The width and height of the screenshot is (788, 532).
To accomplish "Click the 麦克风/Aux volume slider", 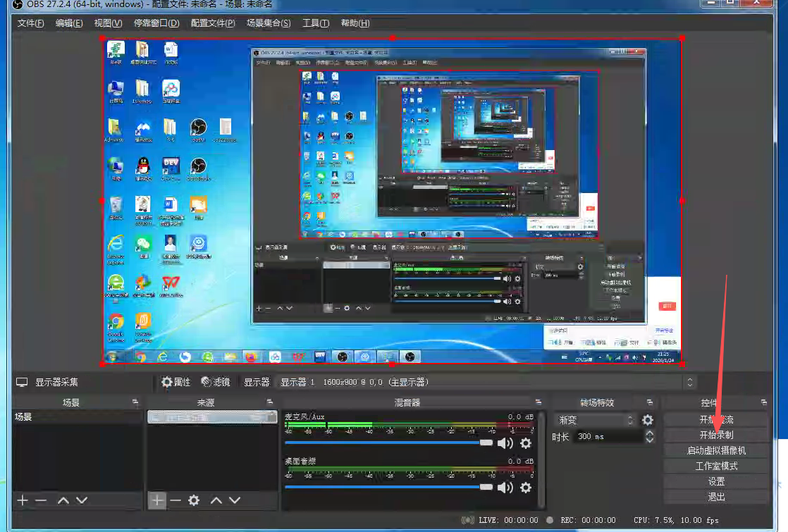I will click(388, 443).
